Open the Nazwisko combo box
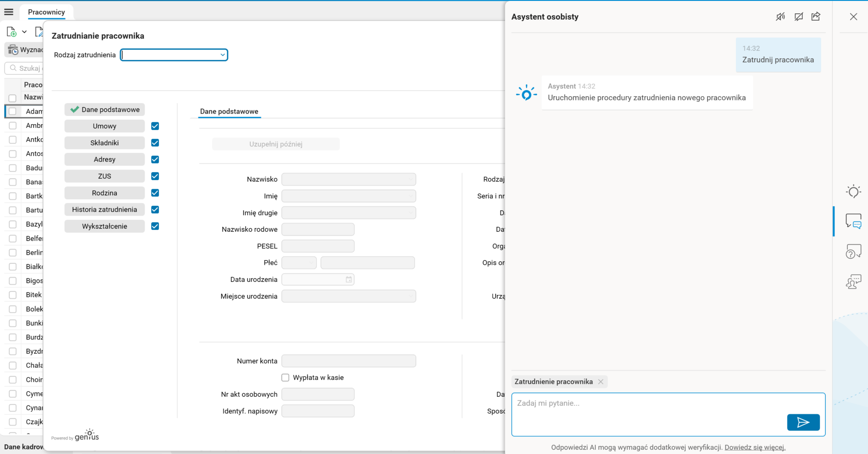This screenshot has height=454, width=868. pyautogui.click(x=348, y=179)
